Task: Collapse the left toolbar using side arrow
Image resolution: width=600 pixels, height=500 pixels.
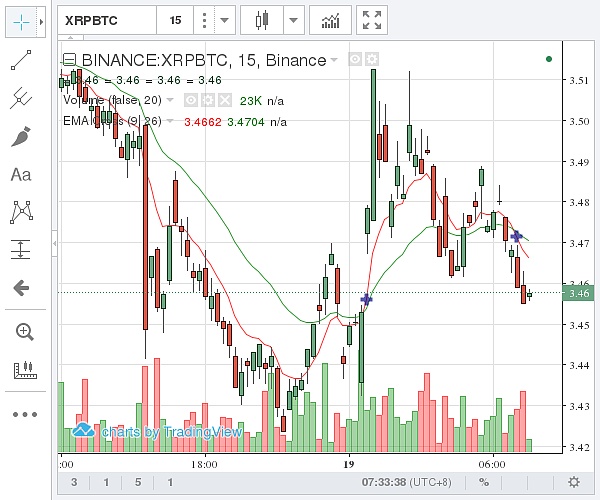Action: (x=55, y=243)
